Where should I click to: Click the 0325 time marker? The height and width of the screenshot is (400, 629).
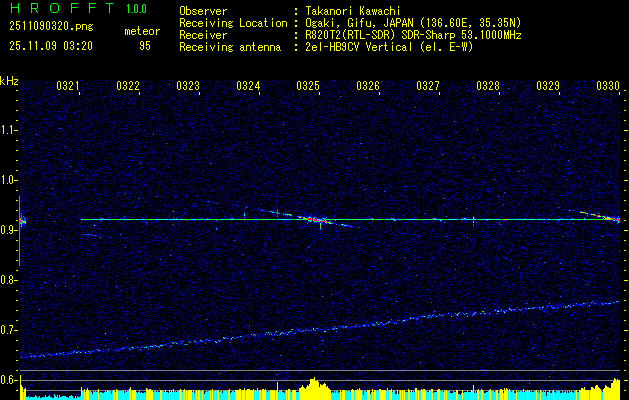coord(308,87)
